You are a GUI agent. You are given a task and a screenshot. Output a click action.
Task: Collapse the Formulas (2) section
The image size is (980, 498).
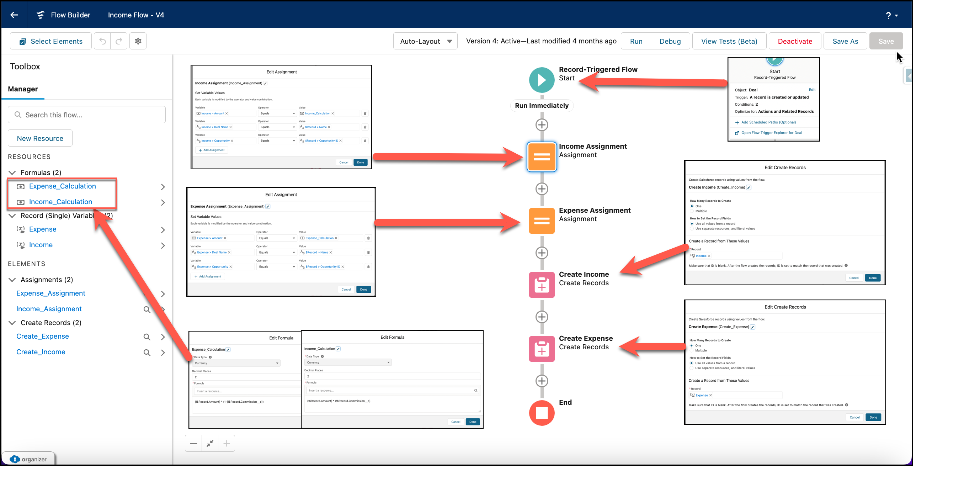point(12,173)
